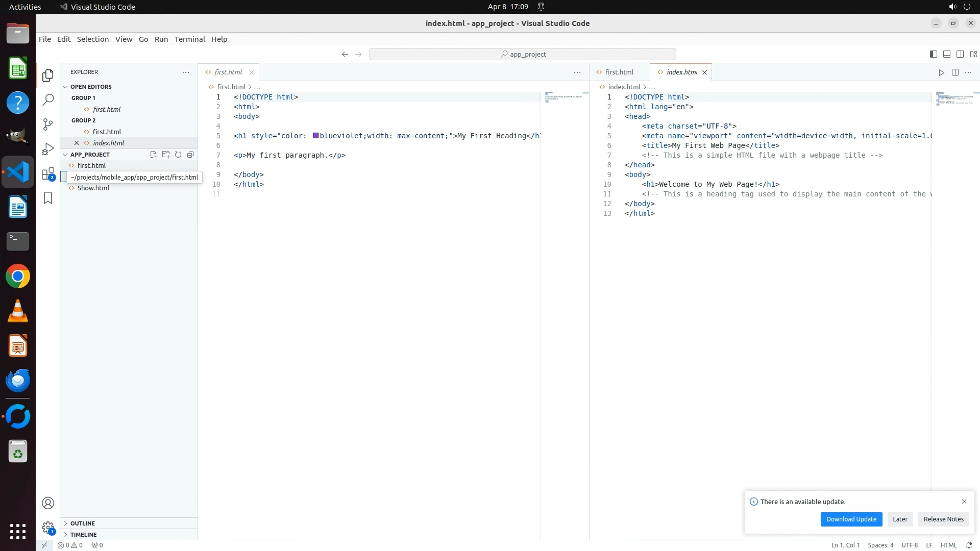Open the Source Control view
980x551 pixels.
pyautogui.click(x=48, y=124)
